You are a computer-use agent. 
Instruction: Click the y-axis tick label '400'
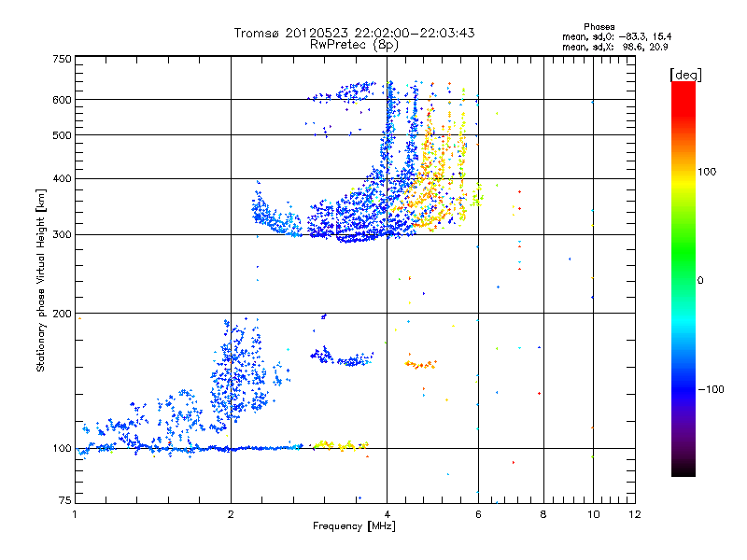coord(62,178)
